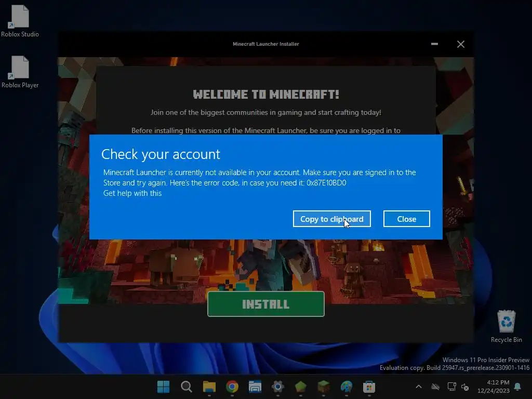This screenshot has width=532, height=399.
Task: Open Microsoft Store from the taskbar
Action: [x=369, y=387]
